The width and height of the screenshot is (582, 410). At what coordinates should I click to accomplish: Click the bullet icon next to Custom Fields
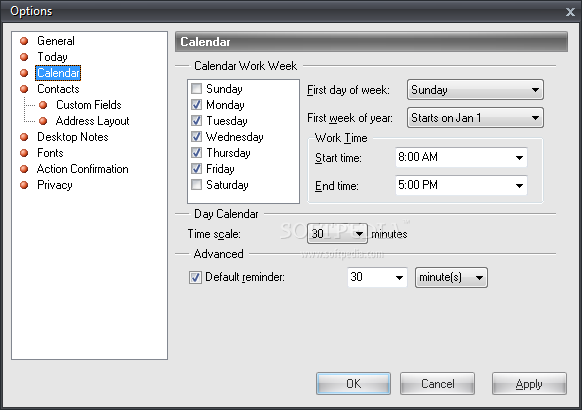(x=43, y=105)
